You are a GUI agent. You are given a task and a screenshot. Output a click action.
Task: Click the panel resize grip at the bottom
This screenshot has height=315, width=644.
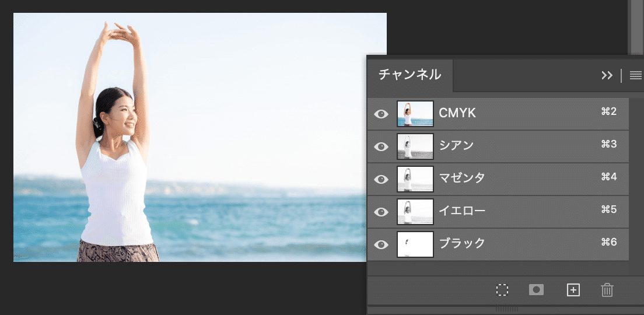[507, 309]
